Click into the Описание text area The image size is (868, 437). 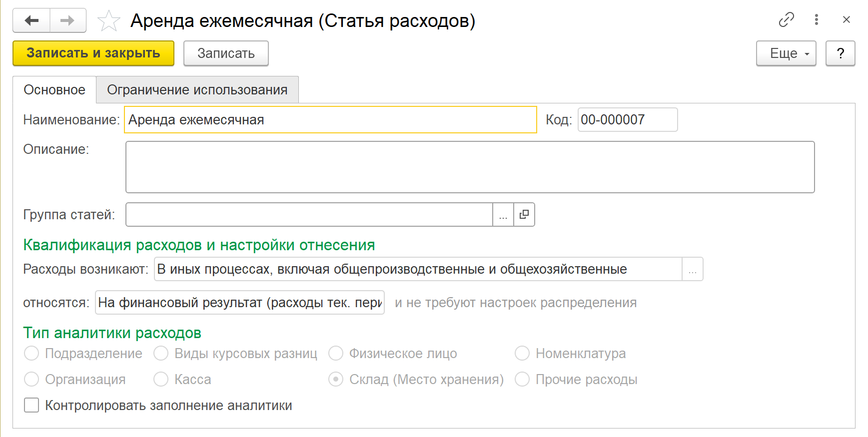point(470,167)
